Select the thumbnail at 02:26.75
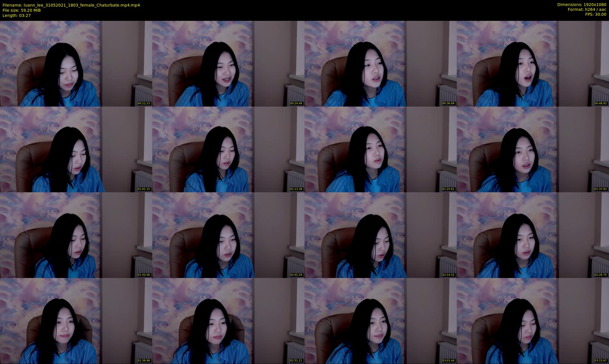 [x=533, y=235]
